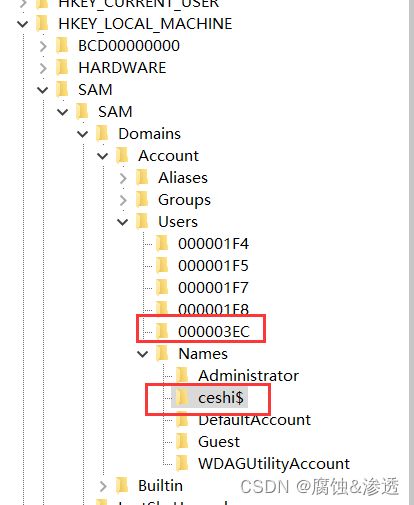Expand the Groups key
Screen dimensions: 414x505
[x=123, y=200]
